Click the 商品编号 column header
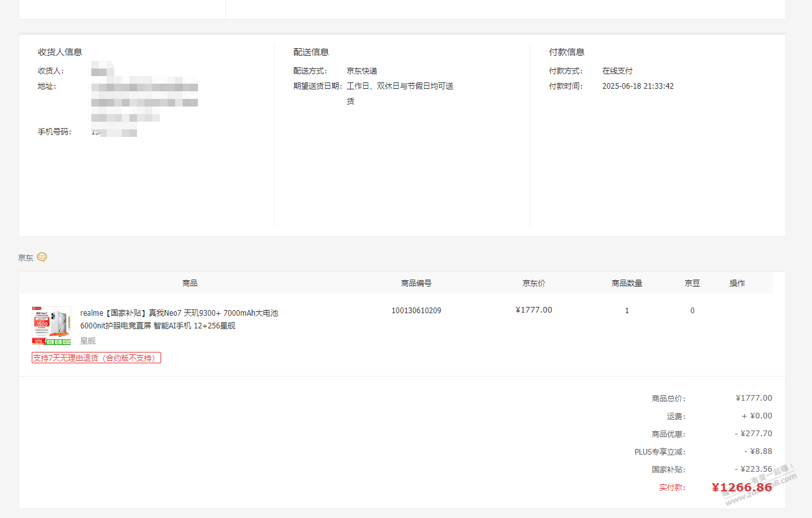Viewport: 812px width, 518px height. tap(416, 283)
